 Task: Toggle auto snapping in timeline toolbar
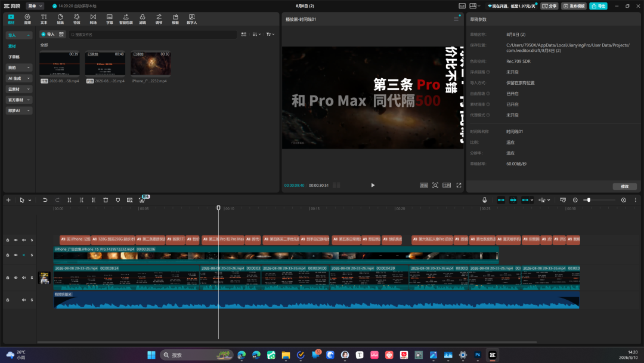(x=513, y=200)
